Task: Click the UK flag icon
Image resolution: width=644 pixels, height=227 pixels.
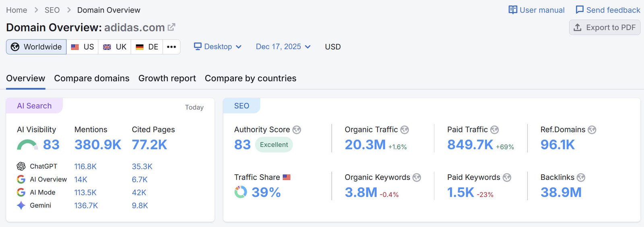Action: pos(107,47)
